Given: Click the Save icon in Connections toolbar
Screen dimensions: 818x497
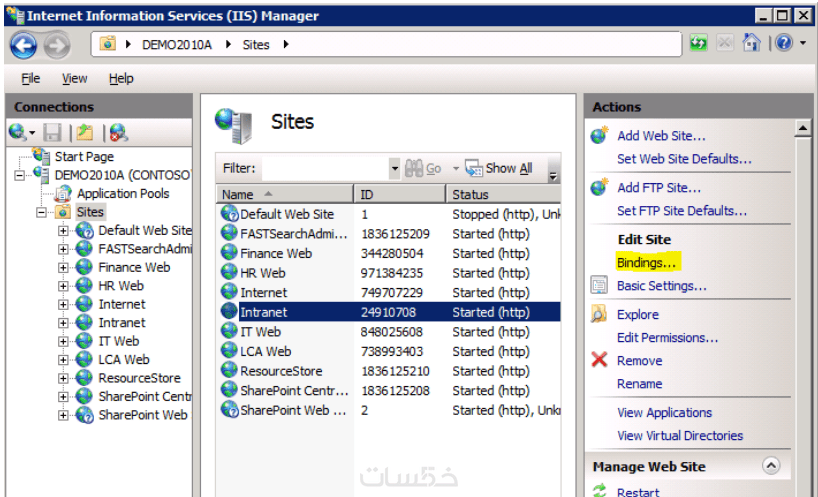Looking at the screenshot, I should [x=52, y=132].
